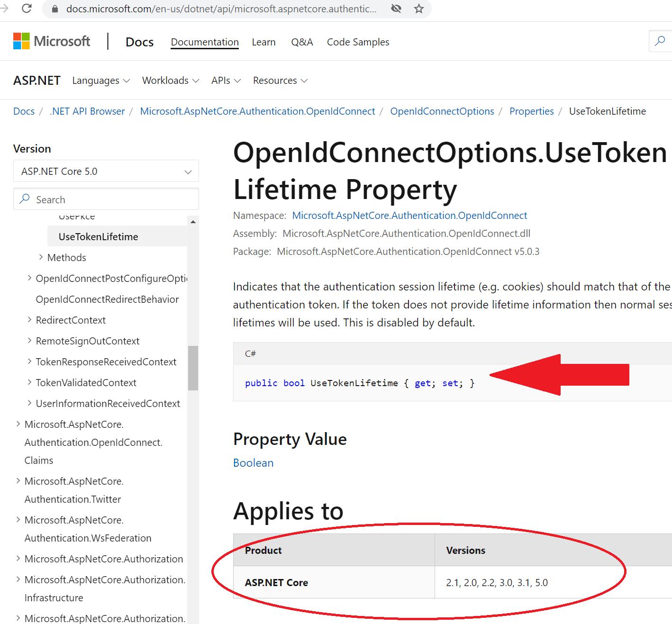Click the browser back arrow

click(4, 8)
